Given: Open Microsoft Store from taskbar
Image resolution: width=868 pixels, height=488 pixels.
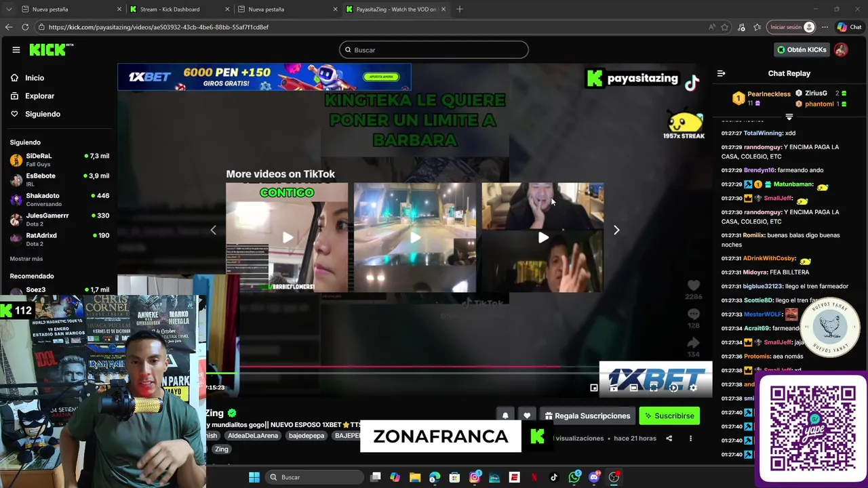Looking at the screenshot, I should pos(454,477).
